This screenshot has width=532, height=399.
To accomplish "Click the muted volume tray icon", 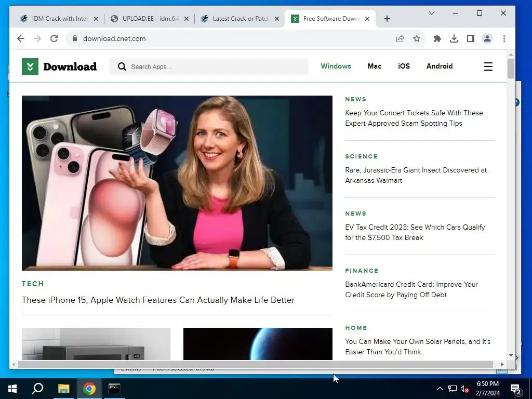I will click(x=465, y=389).
